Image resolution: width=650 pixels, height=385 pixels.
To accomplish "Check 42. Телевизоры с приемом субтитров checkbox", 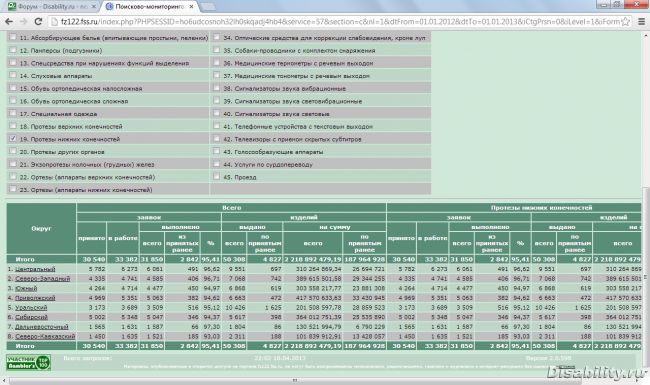I will (x=216, y=138).
